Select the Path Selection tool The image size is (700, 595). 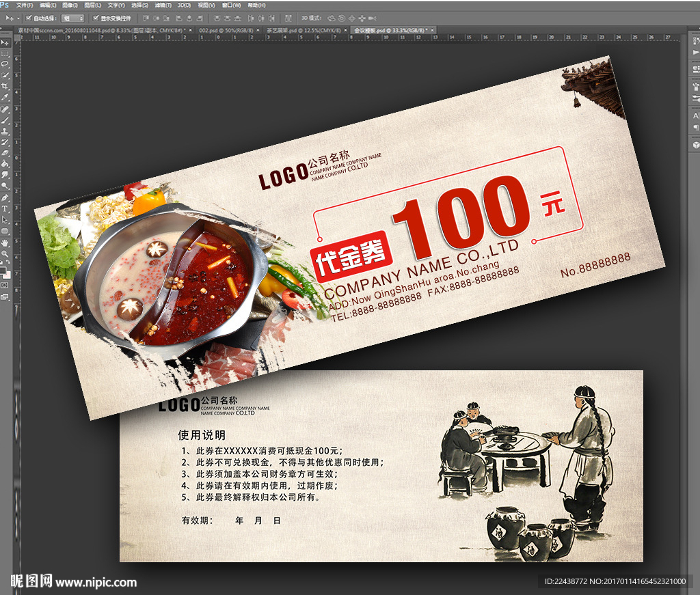point(5,219)
